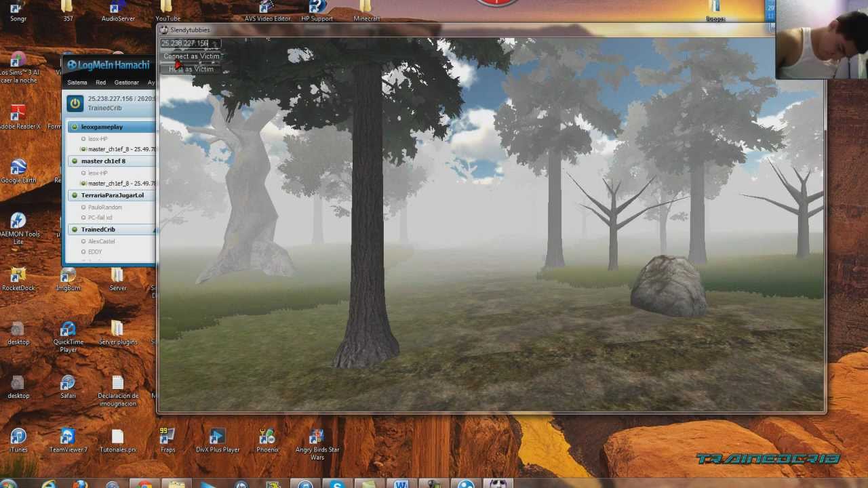
Task: Open ImgBurn desktop icon
Action: pos(68,279)
